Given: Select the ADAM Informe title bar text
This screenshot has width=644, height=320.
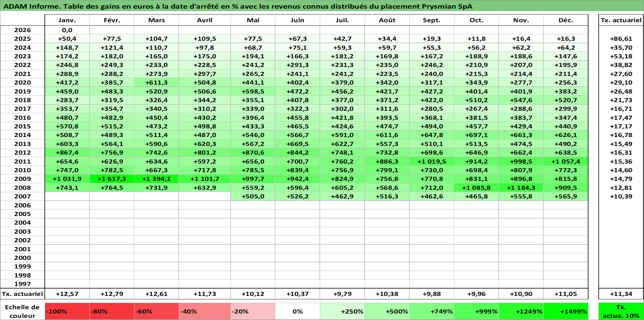Looking at the screenshot, I should click(238, 6).
